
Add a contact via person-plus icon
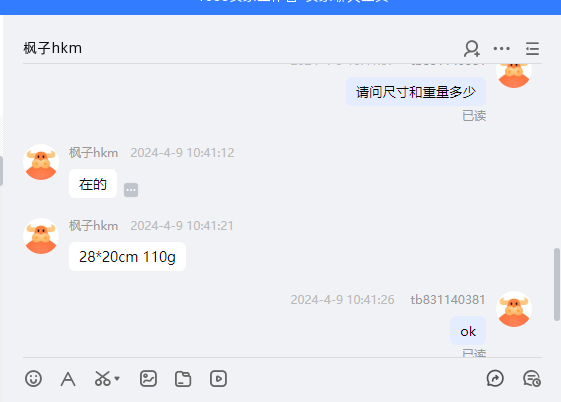coord(472,48)
